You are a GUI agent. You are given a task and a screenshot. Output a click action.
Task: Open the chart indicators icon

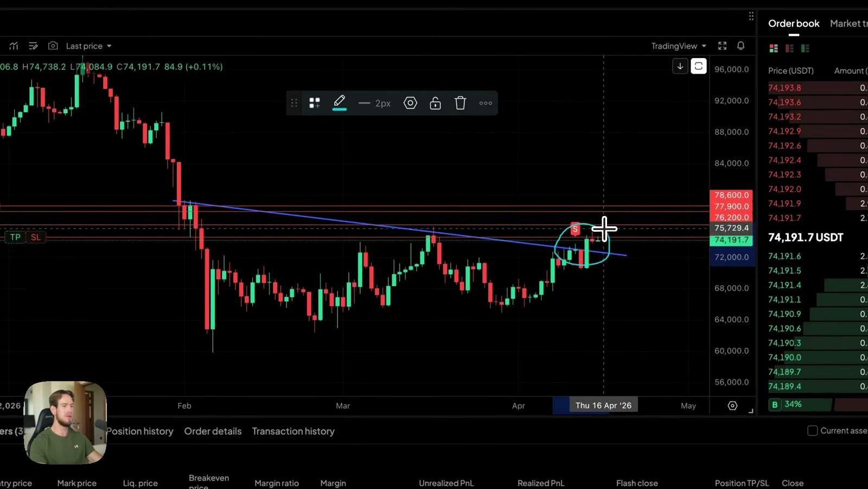[14, 46]
